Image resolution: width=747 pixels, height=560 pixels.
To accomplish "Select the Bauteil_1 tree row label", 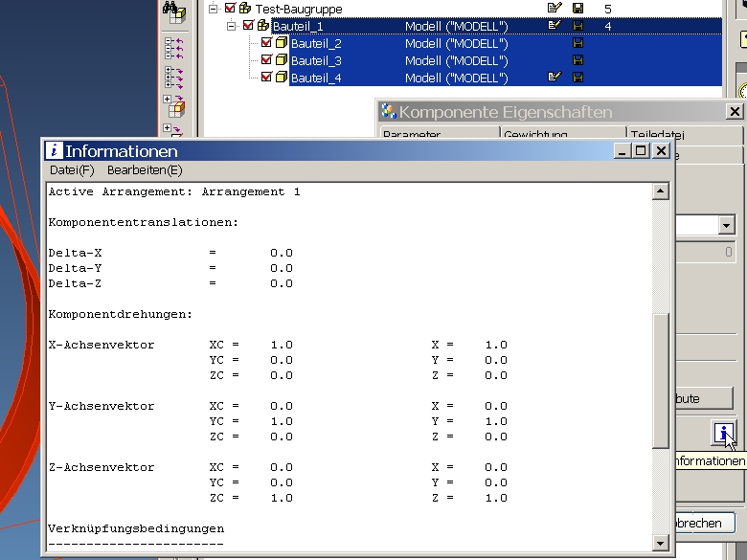I will pos(298,26).
